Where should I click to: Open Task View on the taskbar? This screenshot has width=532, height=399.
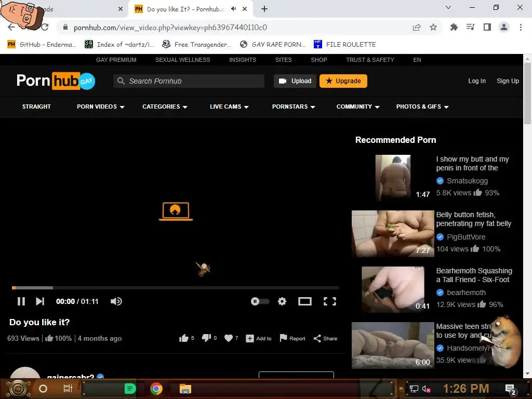pos(68,389)
